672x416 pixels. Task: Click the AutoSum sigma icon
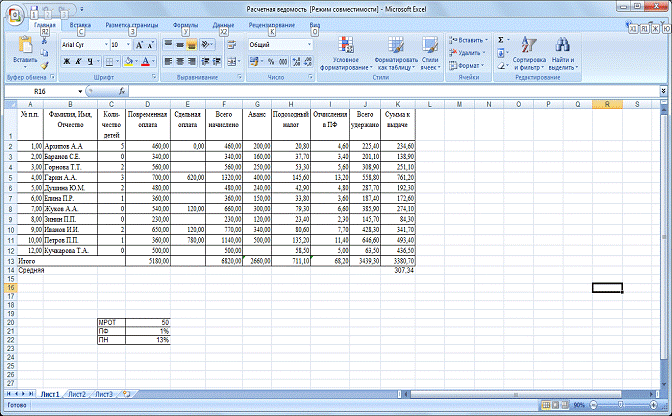pyautogui.click(x=501, y=40)
